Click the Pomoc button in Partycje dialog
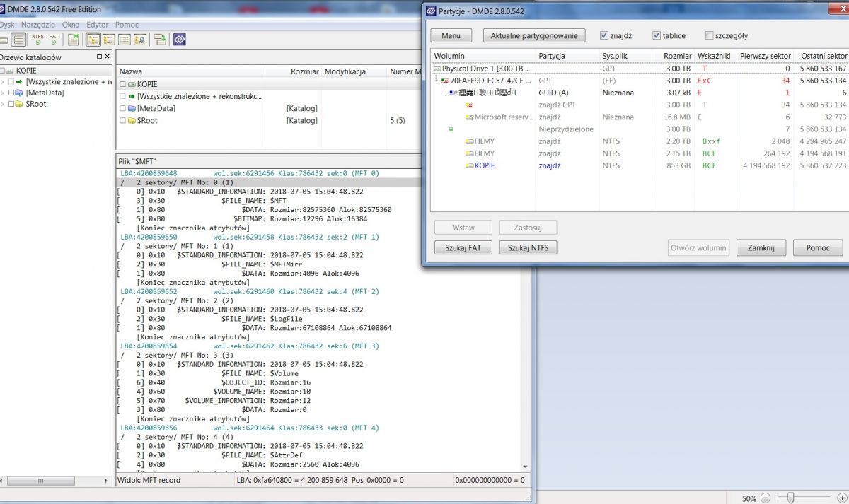The height and width of the screenshot is (504, 849). coord(817,247)
